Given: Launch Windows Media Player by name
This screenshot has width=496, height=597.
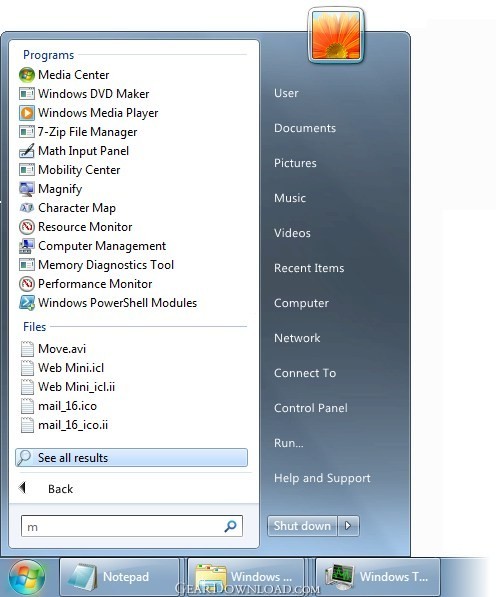Looking at the screenshot, I should 98,113.
